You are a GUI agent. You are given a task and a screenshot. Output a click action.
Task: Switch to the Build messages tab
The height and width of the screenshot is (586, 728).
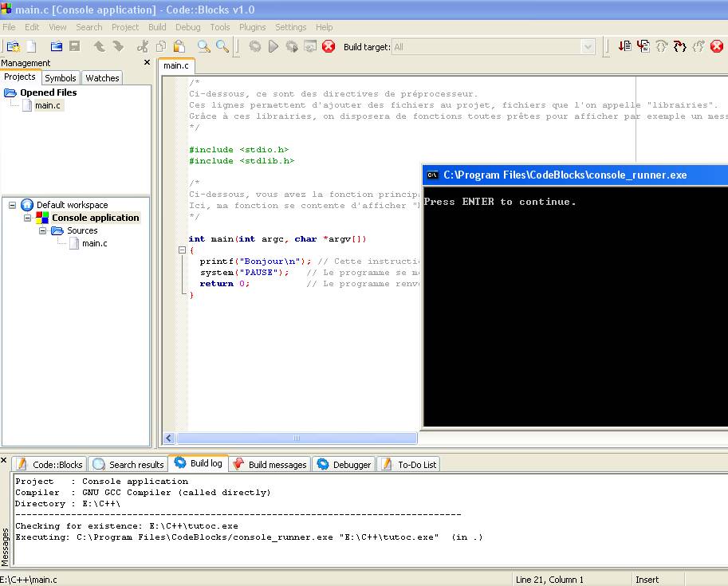click(277, 465)
